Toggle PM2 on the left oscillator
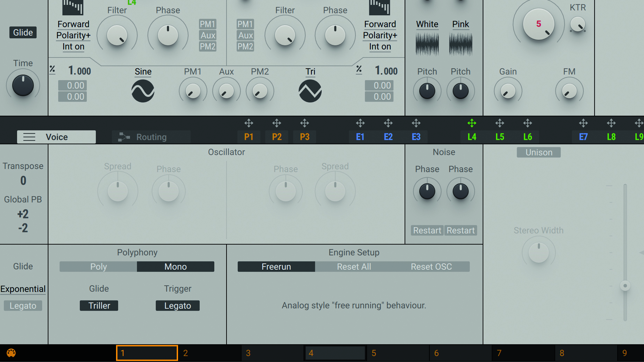 (x=208, y=46)
